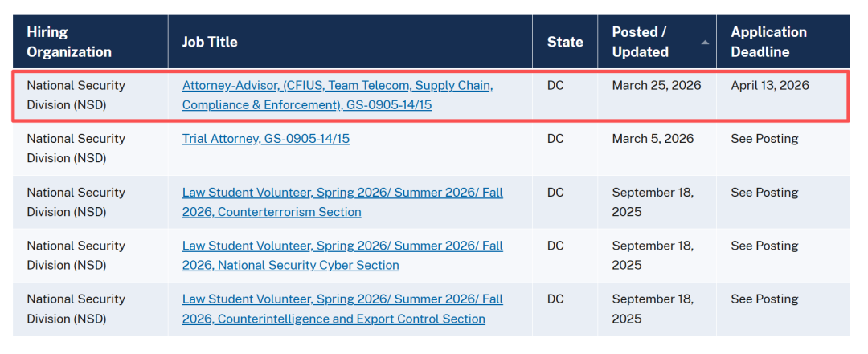
Task: Click See Posting in the Counterterrorism Section row
Action: click(x=764, y=193)
